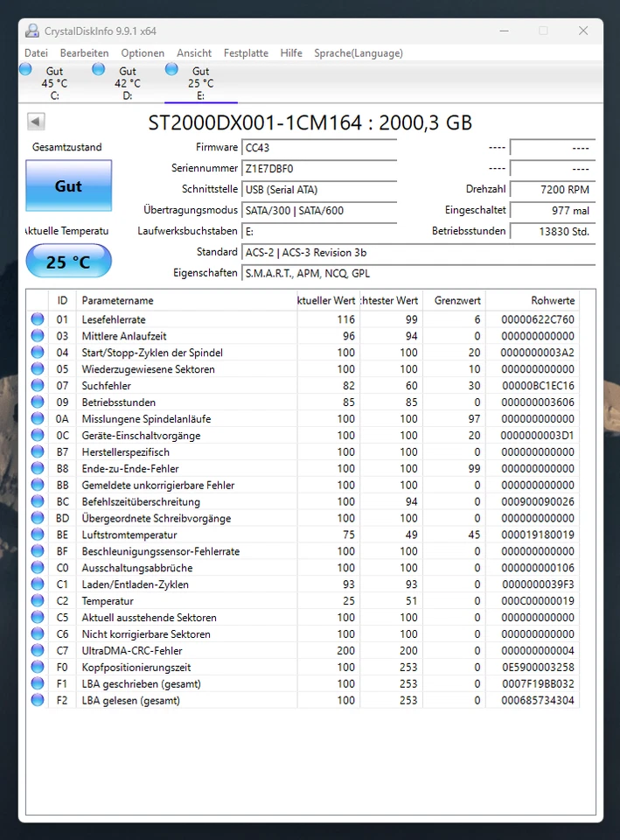Click status icon of Start/Stopp-Zyklen der Spindel row
The height and width of the screenshot is (840, 620).
(38, 353)
